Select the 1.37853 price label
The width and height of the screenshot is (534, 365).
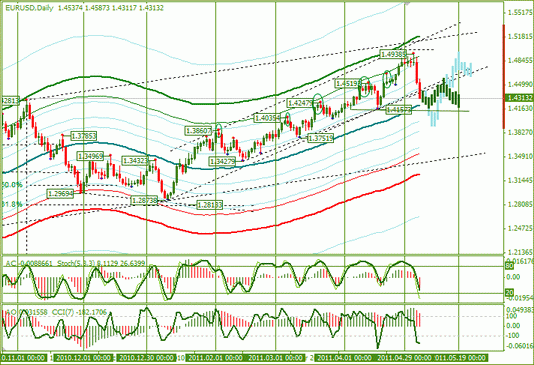click(84, 136)
